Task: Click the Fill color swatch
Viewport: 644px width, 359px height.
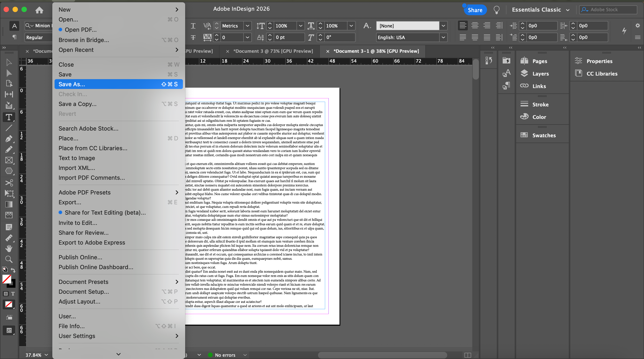Action: coord(7,279)
